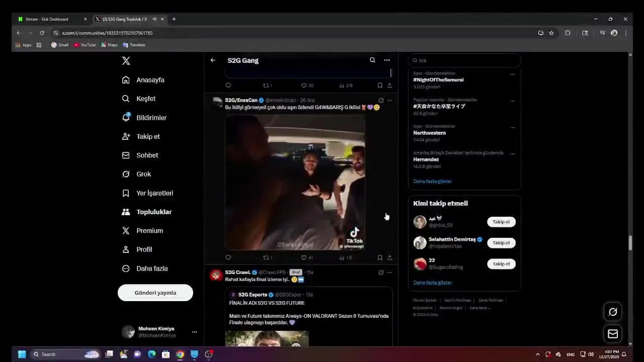Open #NightOfTheSamurai trend

click(x=439, y=80)
